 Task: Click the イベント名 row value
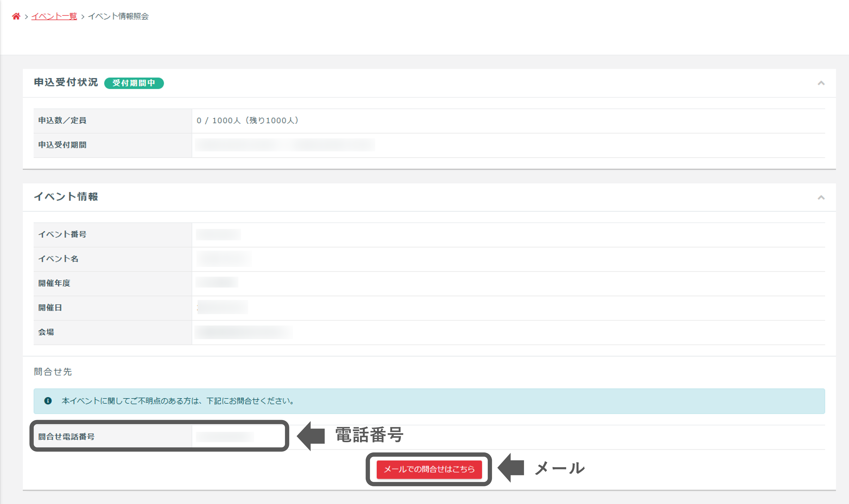tap(224, 259)
